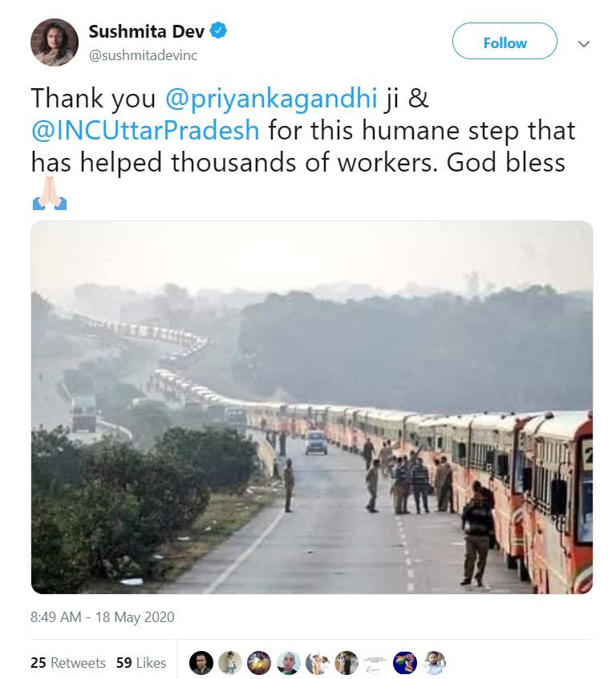The height and width of the screenshot is (679, 616).
Task: Open the @sushmitadevinc handle
Action: (x=143, y=55)
